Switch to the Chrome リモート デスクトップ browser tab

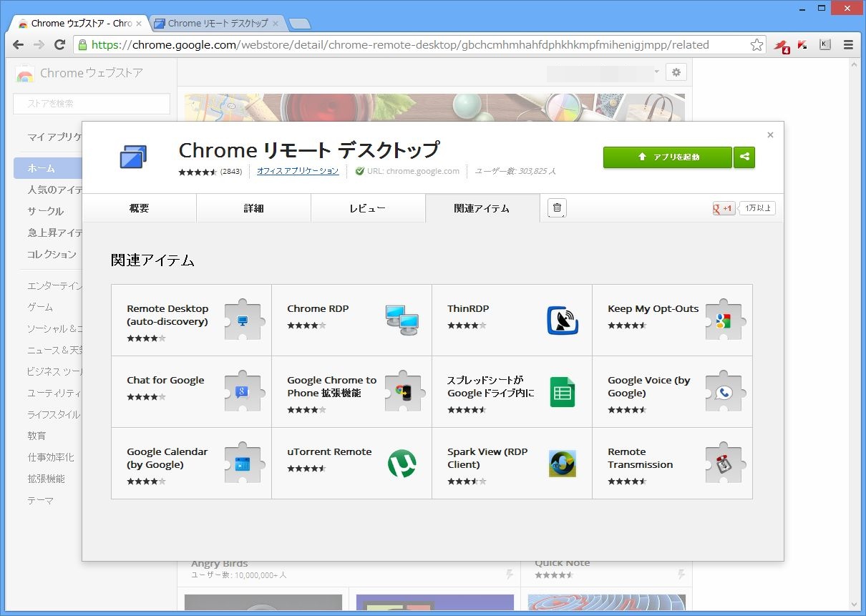pyautogui.click(x=218, y=23)
